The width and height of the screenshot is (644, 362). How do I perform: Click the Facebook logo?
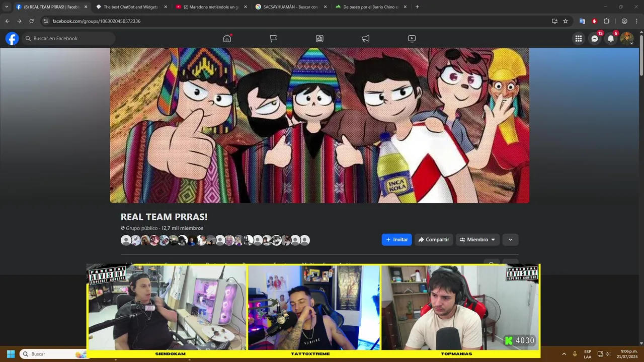(12, 39)
